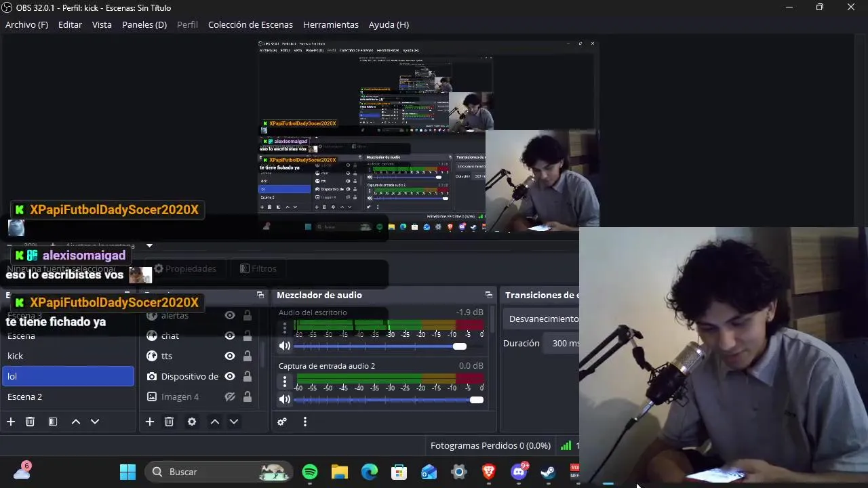
Task: Unlock the chat source
Action: (x=248, y=335)
